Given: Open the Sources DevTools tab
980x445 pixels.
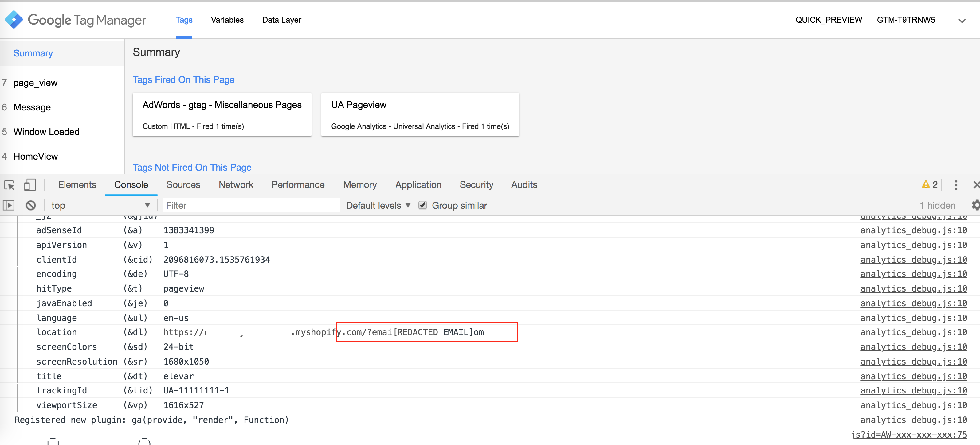Looking at the screenshot, I should [183, 185].
